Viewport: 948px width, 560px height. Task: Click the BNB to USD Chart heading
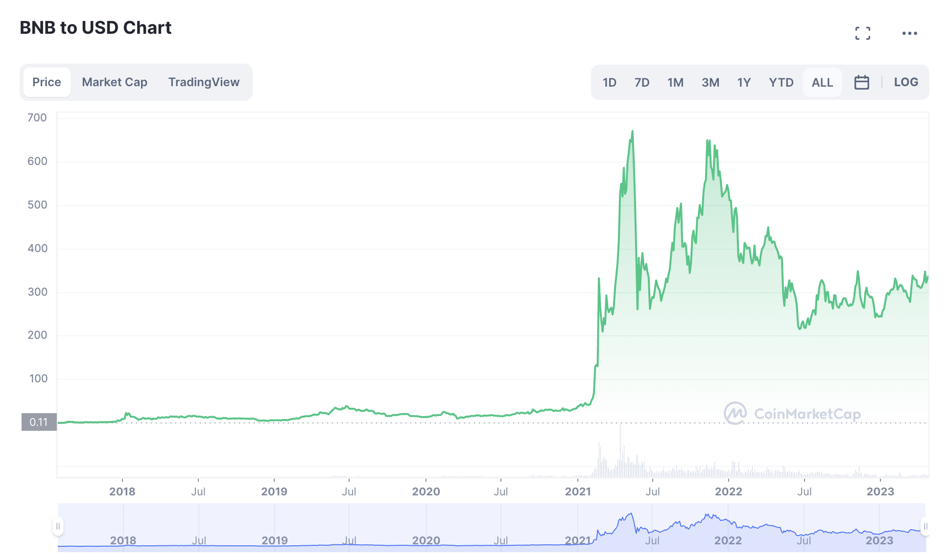tap(95, 28)
